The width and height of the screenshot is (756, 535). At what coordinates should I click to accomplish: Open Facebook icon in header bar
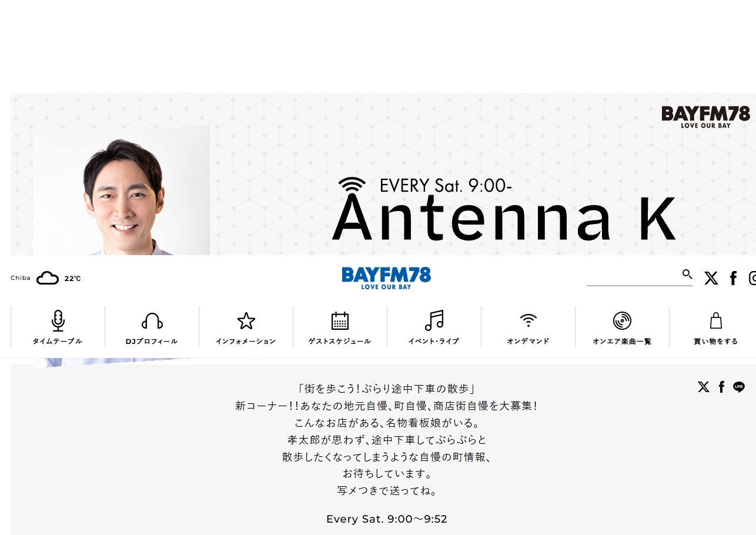point(733,278)
